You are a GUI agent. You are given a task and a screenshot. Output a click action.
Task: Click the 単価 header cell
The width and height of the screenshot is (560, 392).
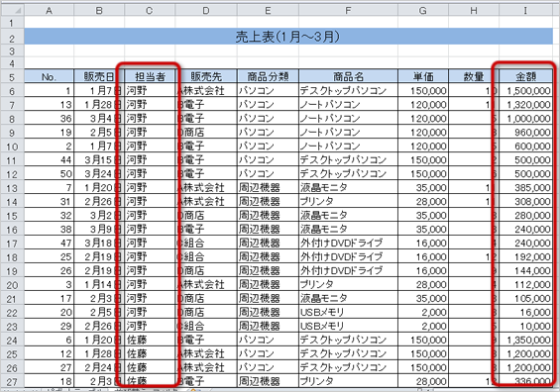pyautogui.click(x=423, y=76)
